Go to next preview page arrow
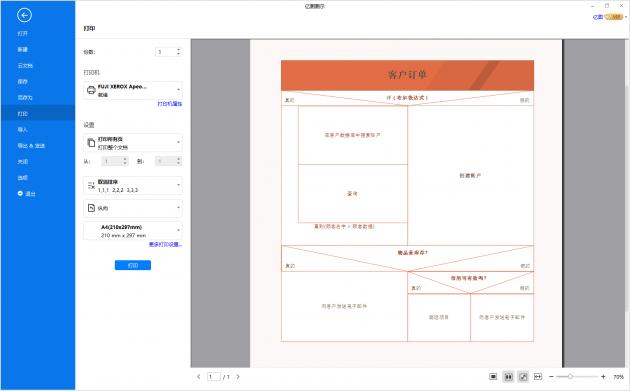The height and width of the screenshot is (391, 630). (238, 377)
